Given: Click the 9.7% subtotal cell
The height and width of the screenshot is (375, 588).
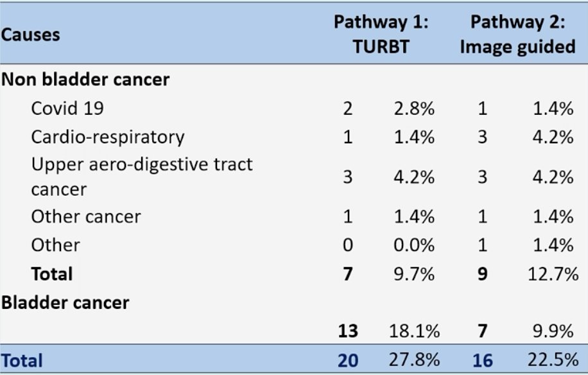Looking at the screenshot, I should pos(414,274).
